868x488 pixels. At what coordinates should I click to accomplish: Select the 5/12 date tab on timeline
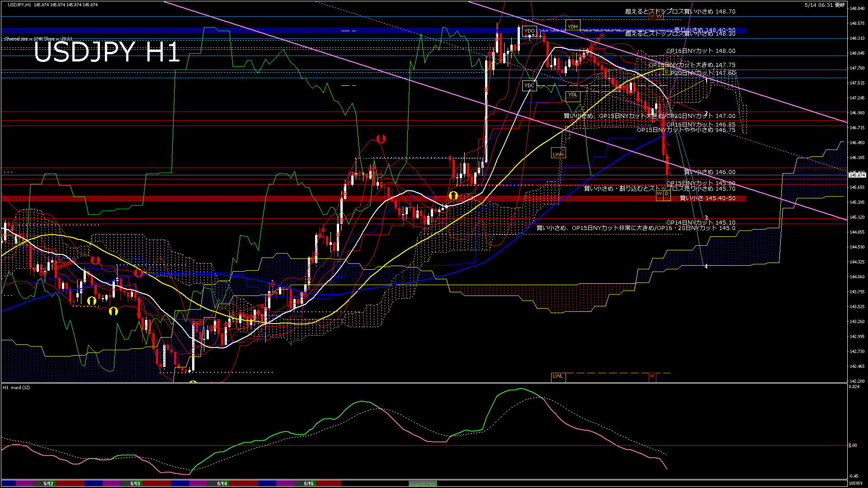[x=48, y=483]
